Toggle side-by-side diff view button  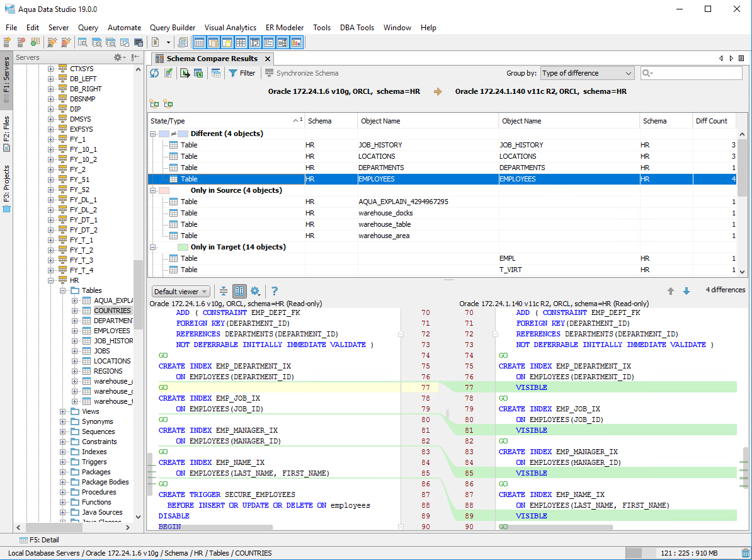pos(239,291)
